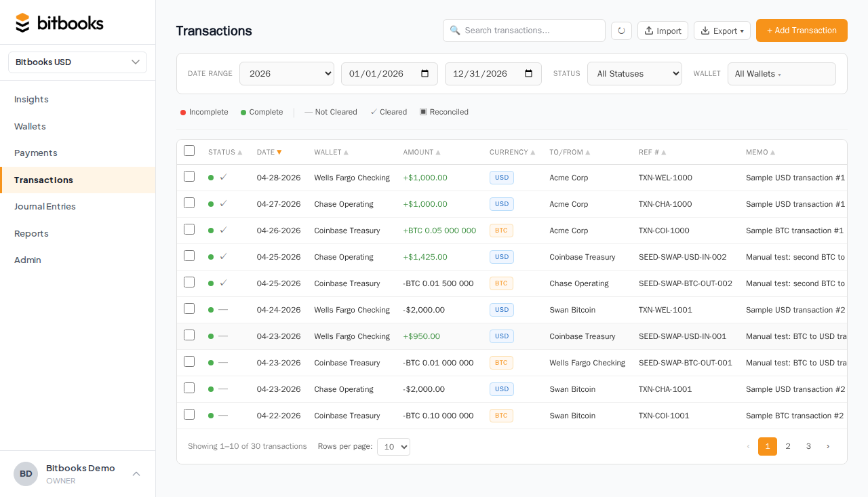Open the 2026 date range dropdown

287,74
